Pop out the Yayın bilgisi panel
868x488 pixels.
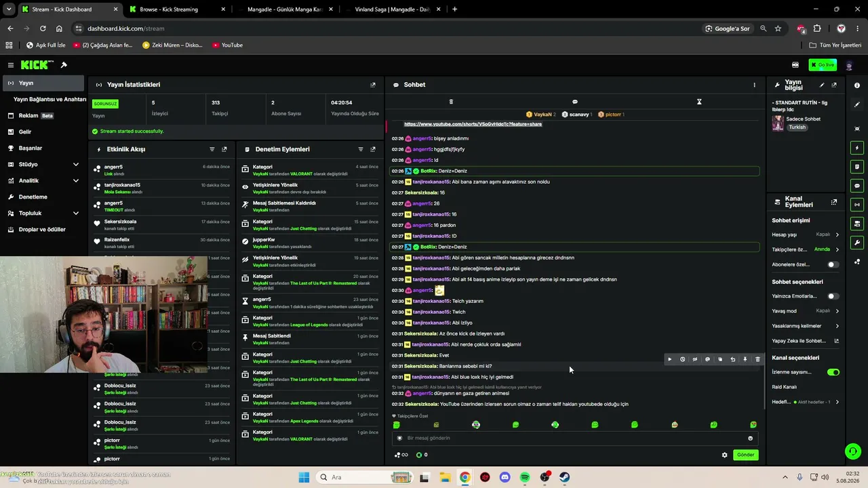point(834,85)
